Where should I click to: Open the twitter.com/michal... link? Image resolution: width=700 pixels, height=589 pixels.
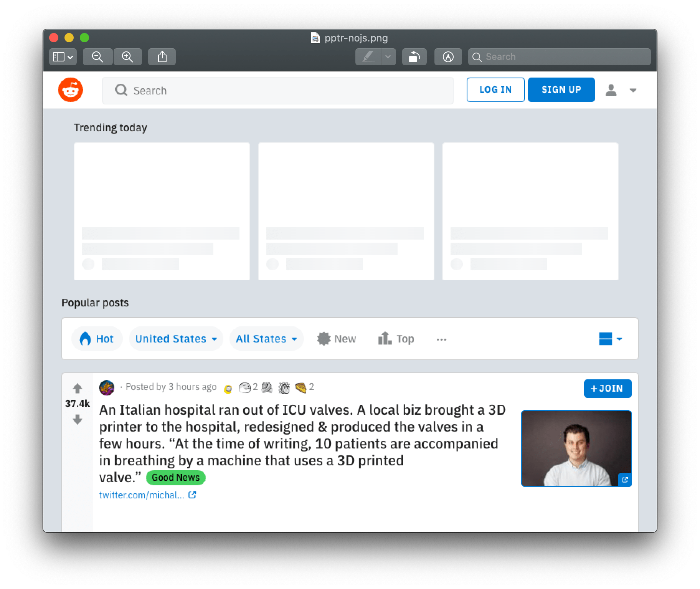(x=147, y=495)
